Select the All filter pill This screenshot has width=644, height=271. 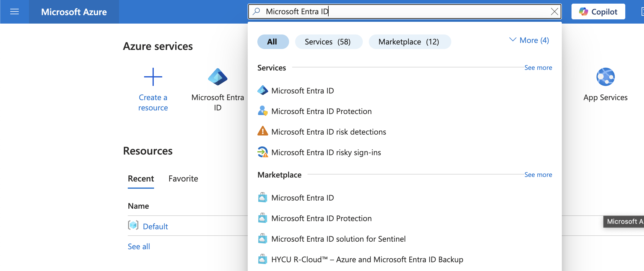click(x=273, y=42)
